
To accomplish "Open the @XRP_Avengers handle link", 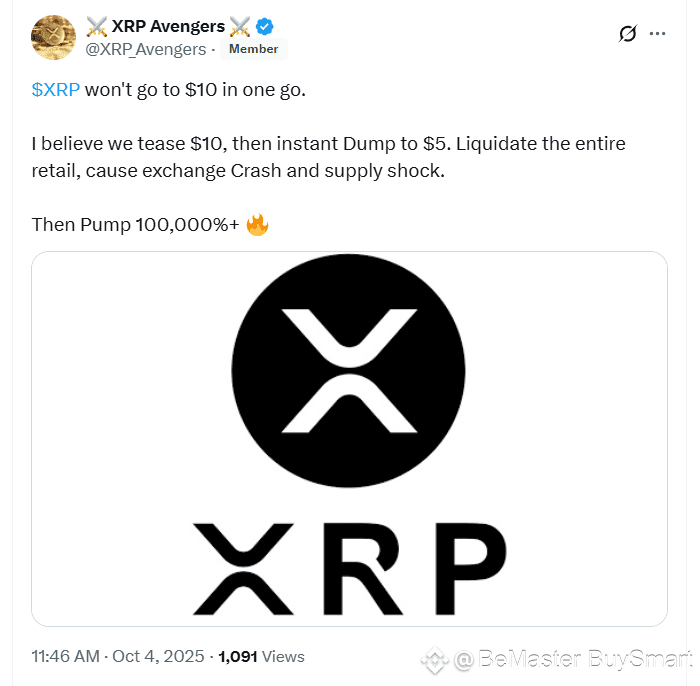I will click(146, 49).
